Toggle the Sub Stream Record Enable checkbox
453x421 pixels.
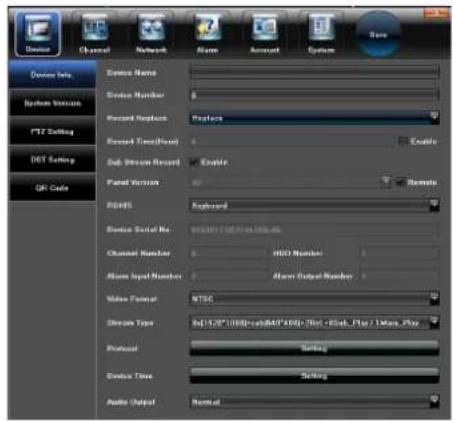click(194, 162)
